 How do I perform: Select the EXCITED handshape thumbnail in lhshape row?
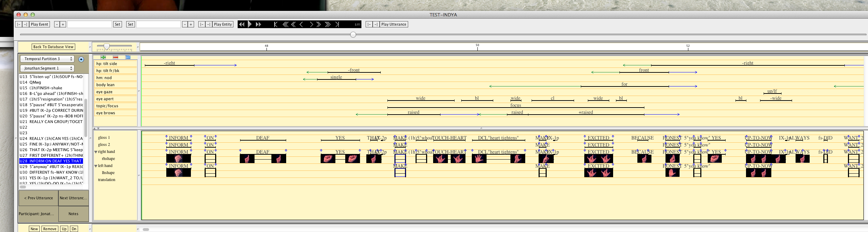599,173
